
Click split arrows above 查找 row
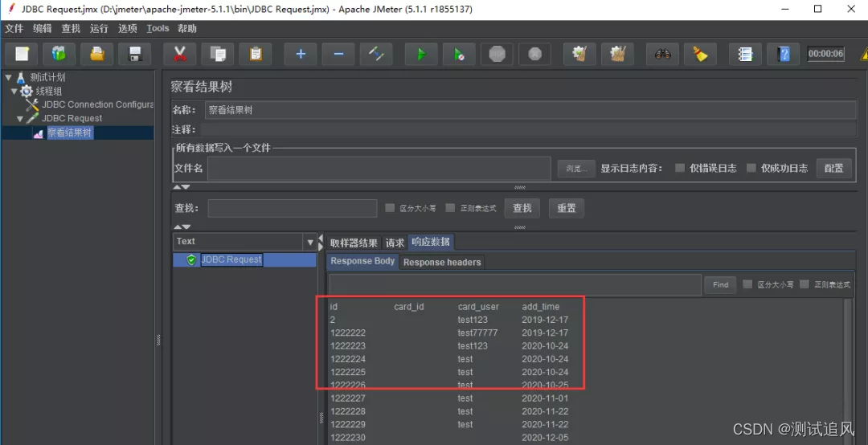tap(182, 187)
